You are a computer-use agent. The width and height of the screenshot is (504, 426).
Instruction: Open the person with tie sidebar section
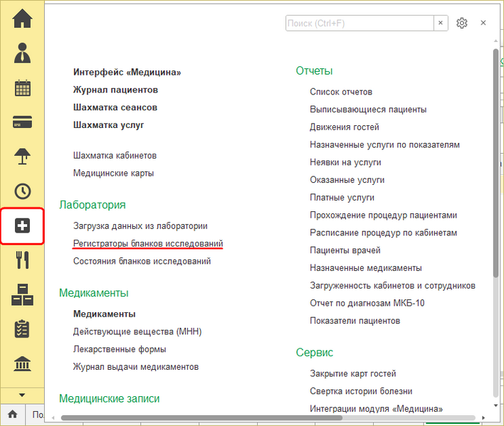click(x=22, y=53)
